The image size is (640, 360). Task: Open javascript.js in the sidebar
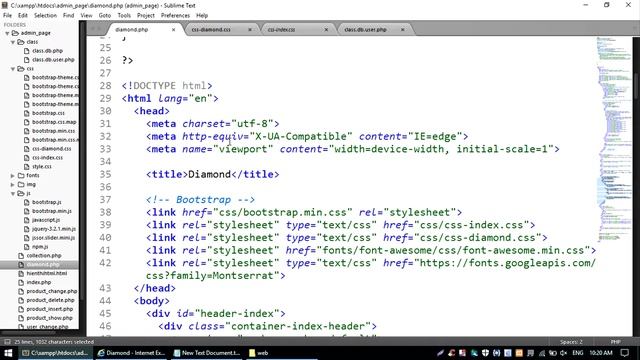pos(46,220)
